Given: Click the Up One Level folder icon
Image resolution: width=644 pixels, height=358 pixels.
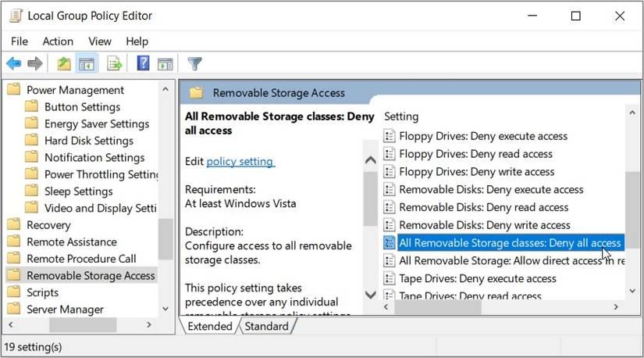Looking at the screenshot, I should pos(64,64).
